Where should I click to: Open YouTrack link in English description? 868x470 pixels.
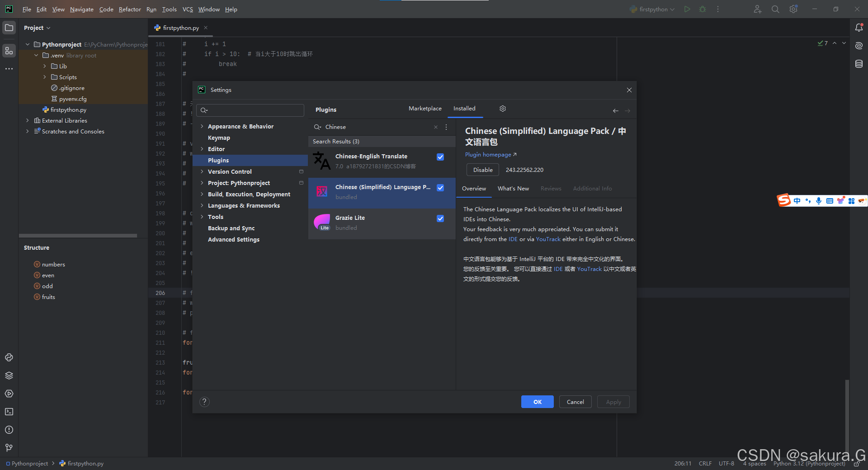tap(548, 239)
